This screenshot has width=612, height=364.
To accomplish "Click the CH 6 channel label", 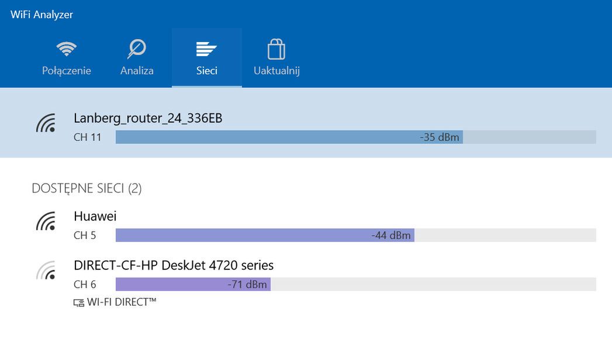I will coord(85,285).
